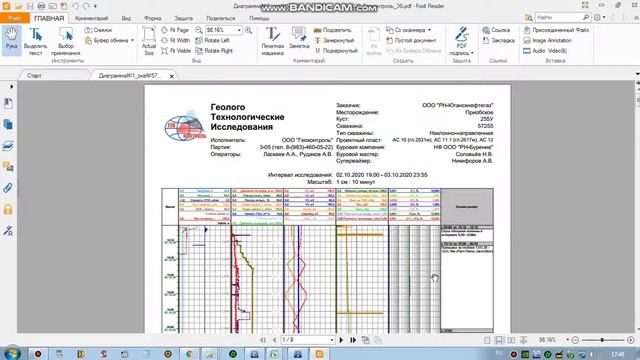The image size is (640, 360).
Task: Expand the left navigation panel arrow
Action: 11,87
